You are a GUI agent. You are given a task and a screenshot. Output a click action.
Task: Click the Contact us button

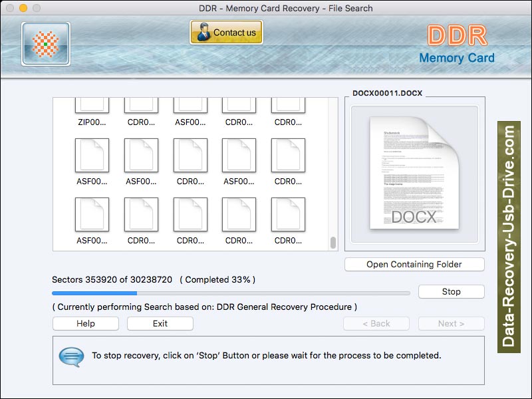click(x=226, y=31)
